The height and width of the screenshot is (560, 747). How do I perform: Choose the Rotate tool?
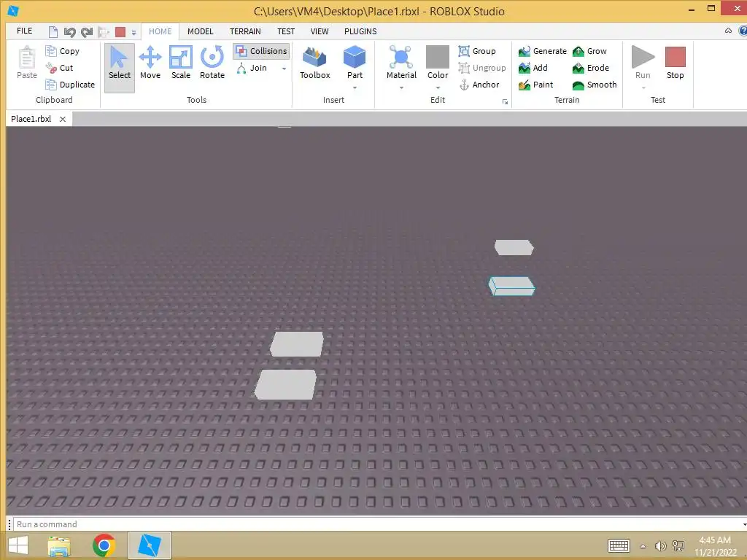(x=212, y=63)
